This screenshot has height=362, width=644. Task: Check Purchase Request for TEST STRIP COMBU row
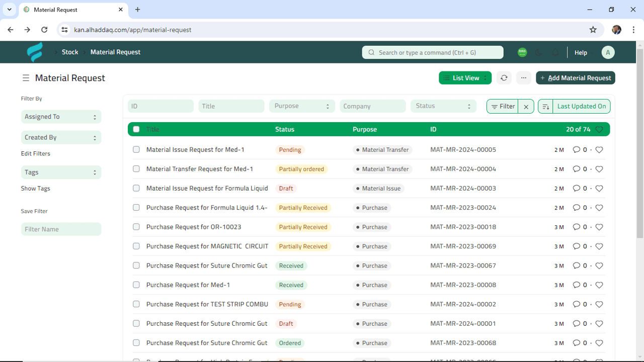tap(136, 304)
